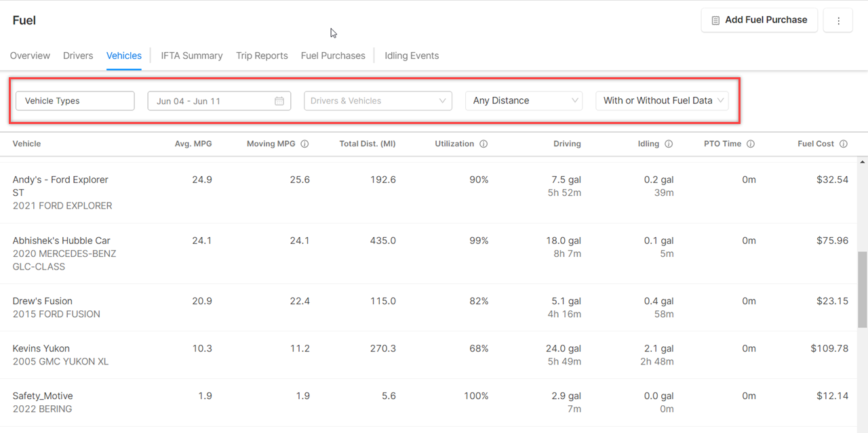Viewport: 868px width, 433px height.
Task: Click info icon beside Moving MPG
Action: (x=304, y=144)
